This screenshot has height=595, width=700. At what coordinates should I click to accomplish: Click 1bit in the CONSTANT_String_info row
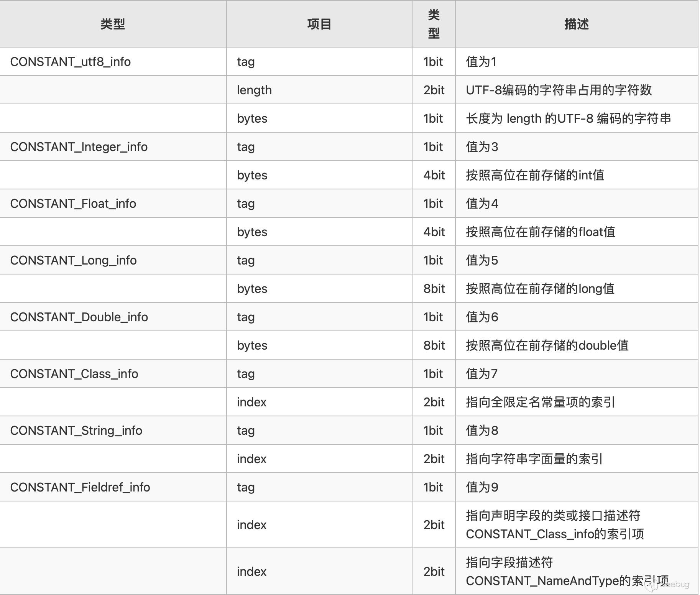click(x=433, y=431)
